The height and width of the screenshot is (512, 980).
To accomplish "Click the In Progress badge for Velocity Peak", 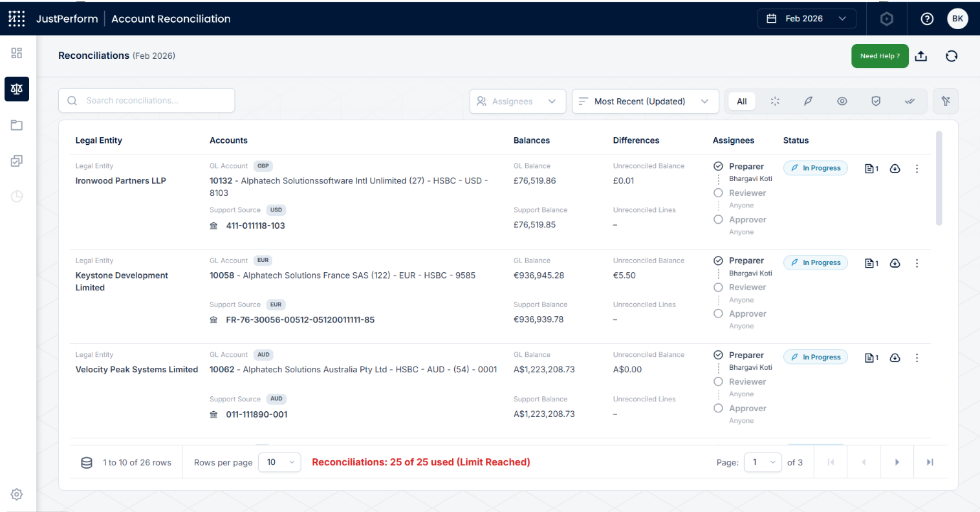I will 816,357.
